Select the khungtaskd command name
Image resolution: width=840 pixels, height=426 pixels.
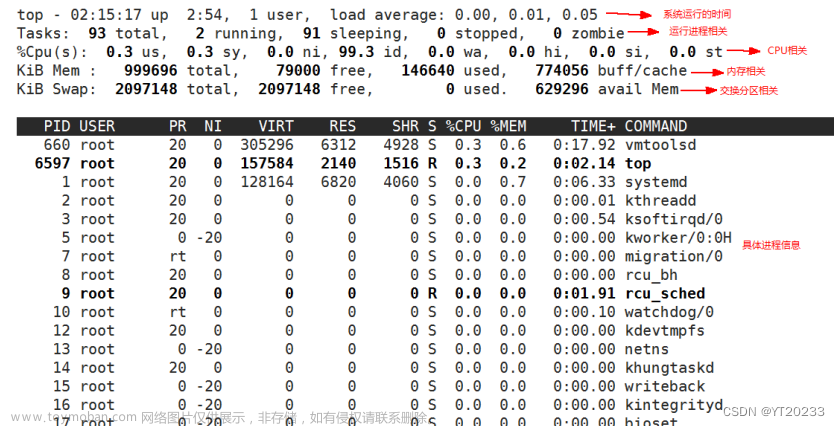tap(669, 368)
